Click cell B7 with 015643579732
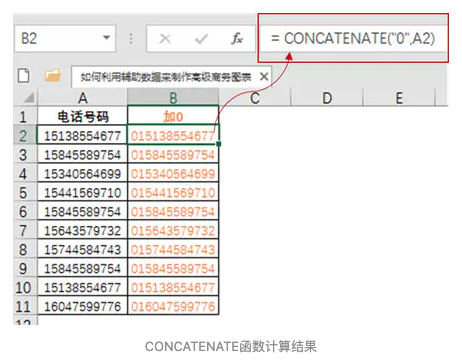This screenshot has height=361, width=462. click(173, 230)
